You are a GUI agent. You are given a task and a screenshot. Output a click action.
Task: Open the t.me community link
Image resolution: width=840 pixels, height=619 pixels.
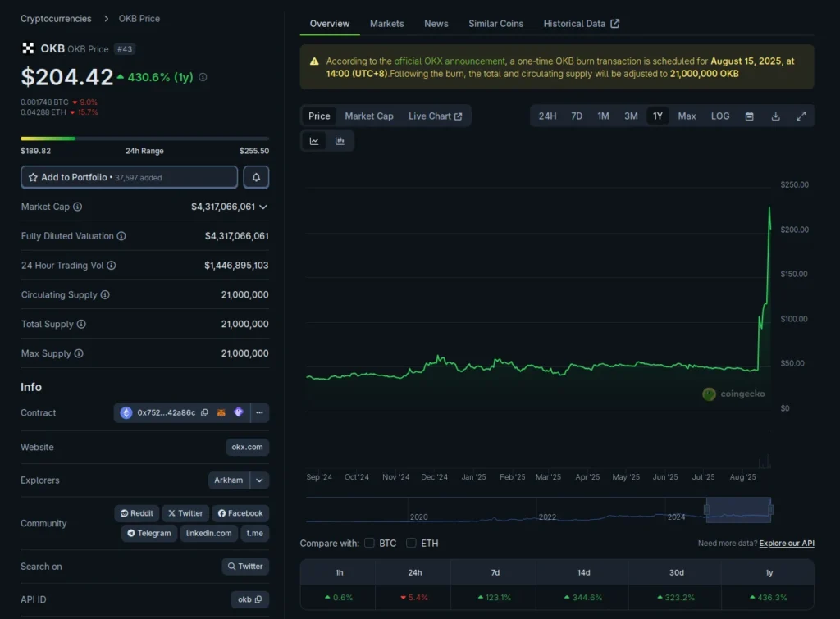[255, 534]
